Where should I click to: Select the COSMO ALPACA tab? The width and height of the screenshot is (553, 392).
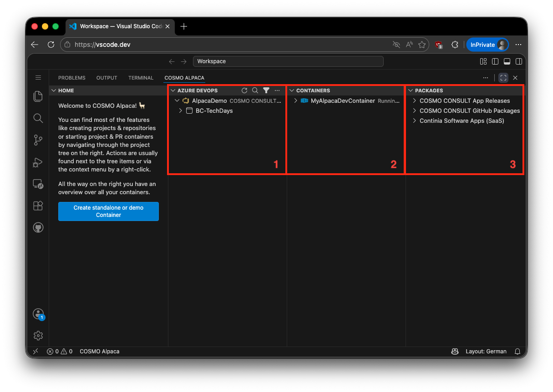[x=184, y=78]
